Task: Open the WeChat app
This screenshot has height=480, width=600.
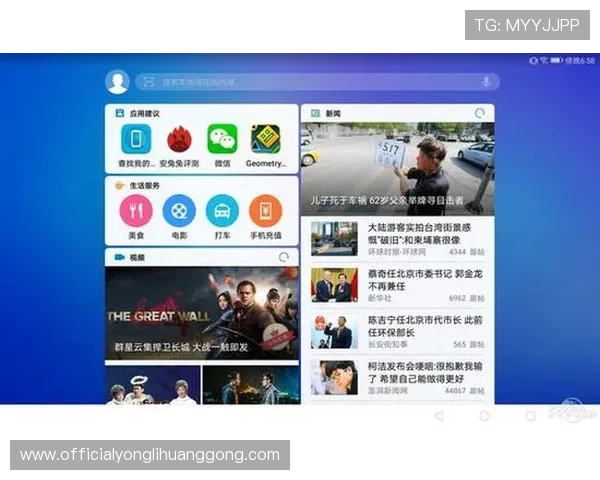Action: coord(222,140)
